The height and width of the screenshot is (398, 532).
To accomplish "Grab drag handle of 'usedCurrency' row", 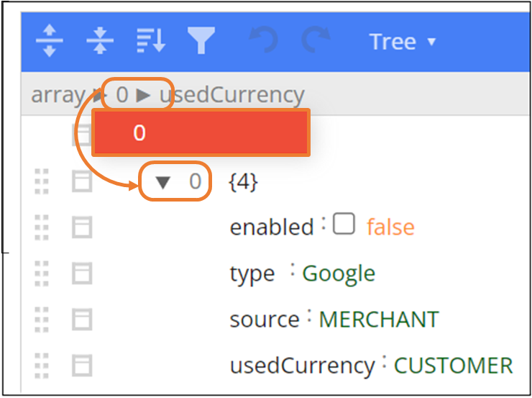I will pyautogui.click(x=42, y=366).
